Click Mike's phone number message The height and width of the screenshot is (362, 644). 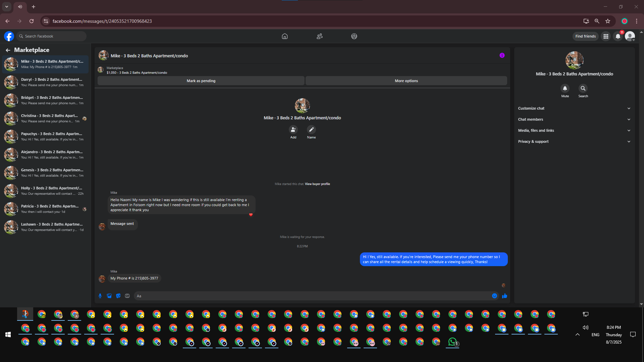point(134,278)
